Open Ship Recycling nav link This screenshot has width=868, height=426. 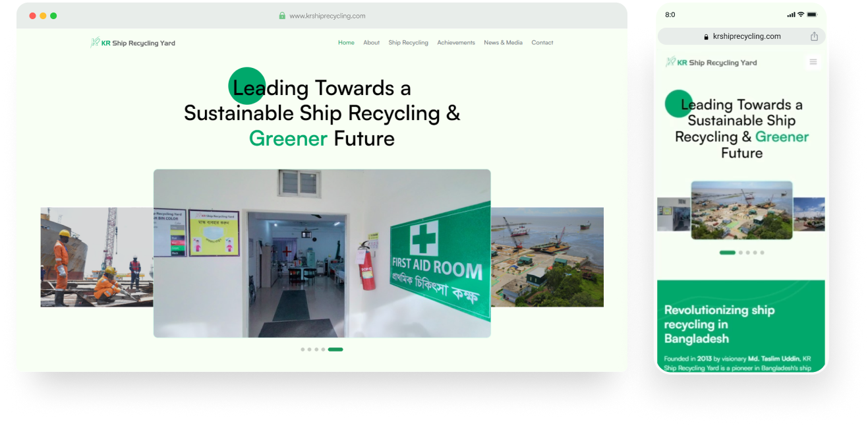[x=408, y=43]
